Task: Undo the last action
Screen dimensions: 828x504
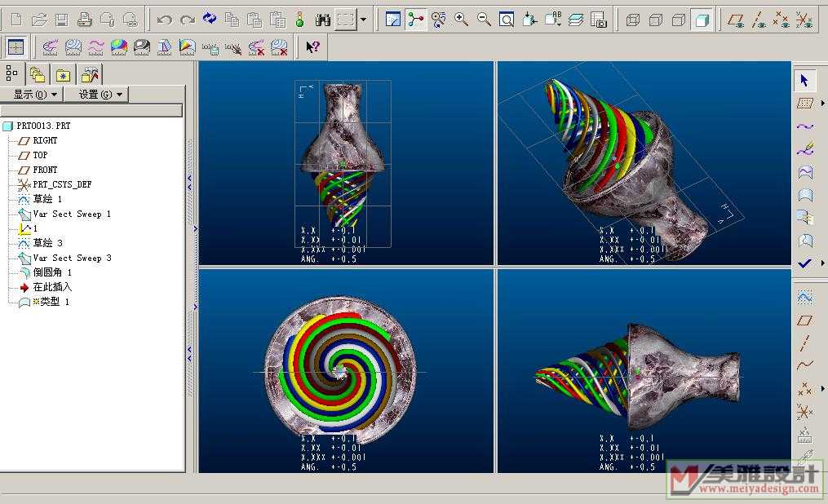Action: click(165, 20)
